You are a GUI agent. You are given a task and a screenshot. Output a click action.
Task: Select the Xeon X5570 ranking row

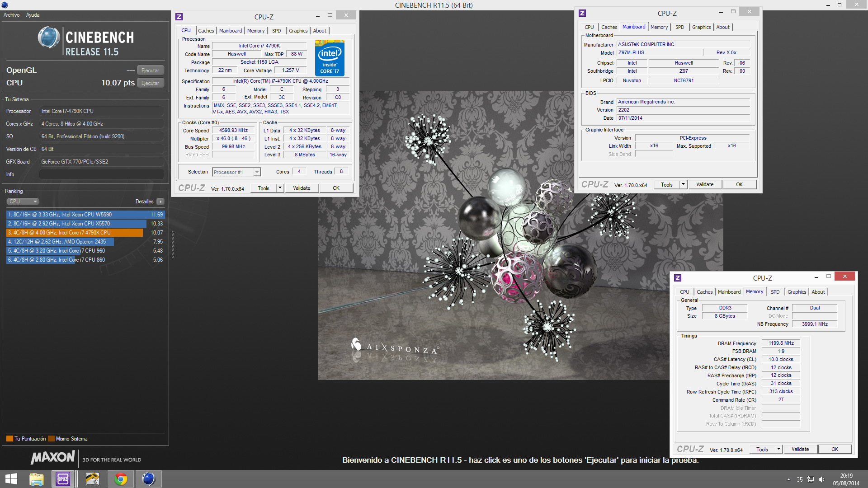click(85, 224)
